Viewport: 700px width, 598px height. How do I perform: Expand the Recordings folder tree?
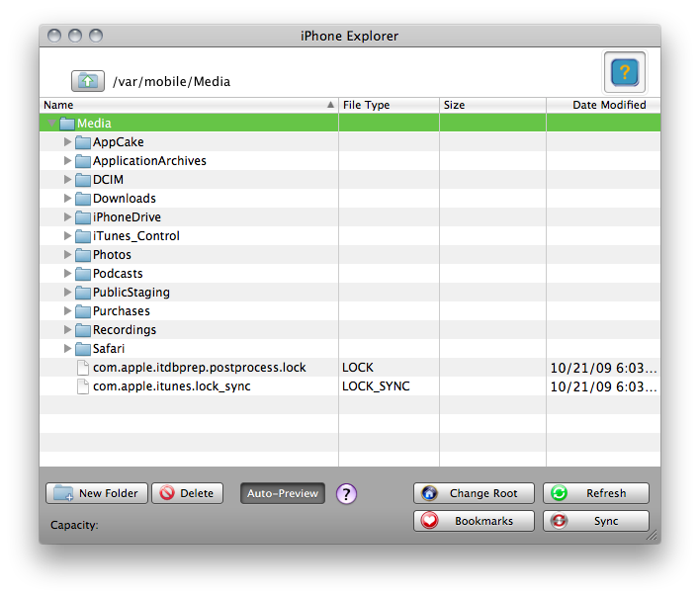67,330
